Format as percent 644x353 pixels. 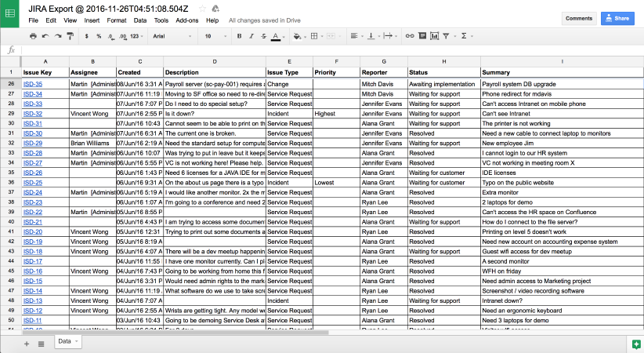point(99,36)
